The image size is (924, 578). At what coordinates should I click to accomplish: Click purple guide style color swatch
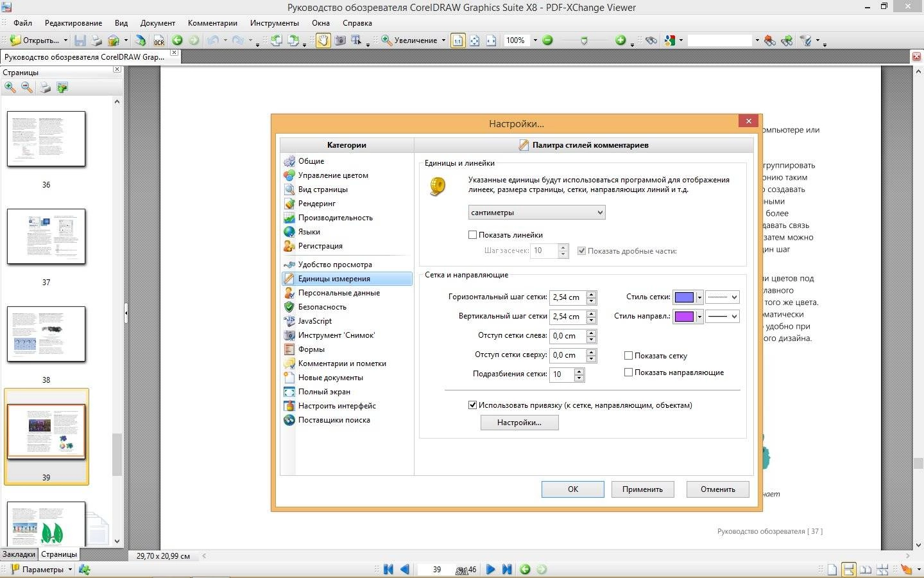tap(684, 317)
